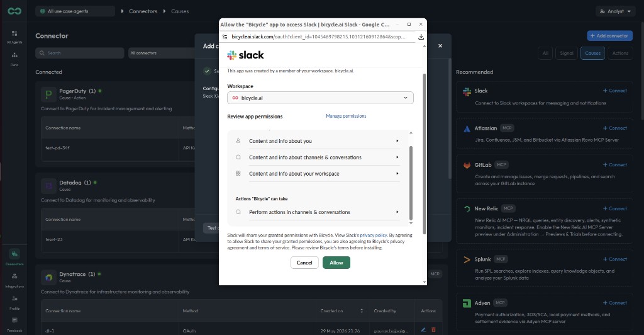Screen dimensions: 644x335
Task: Close the Add connector dialog with X
Action: coord(440,46)
